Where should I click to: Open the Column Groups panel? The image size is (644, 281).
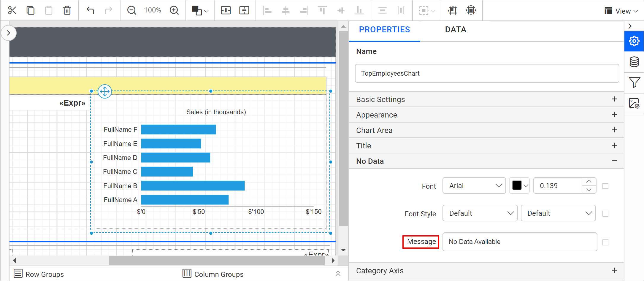[x=213, y=274]
